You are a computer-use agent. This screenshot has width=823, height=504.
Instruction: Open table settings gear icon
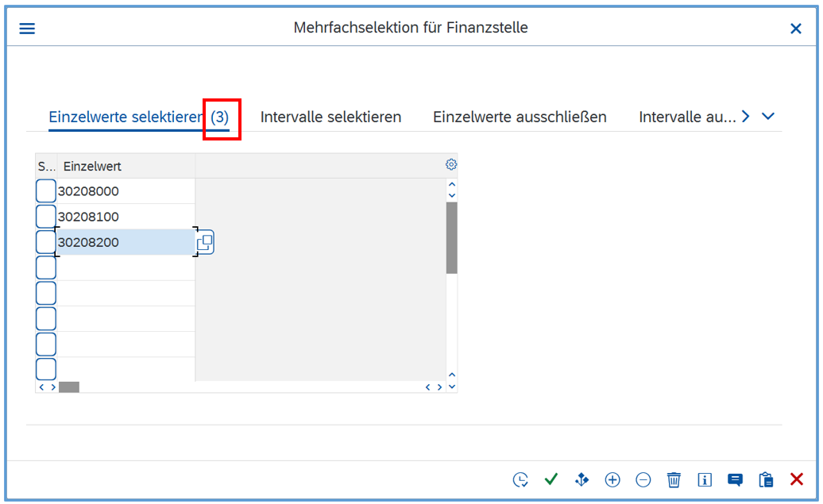[x=451, y=165]
